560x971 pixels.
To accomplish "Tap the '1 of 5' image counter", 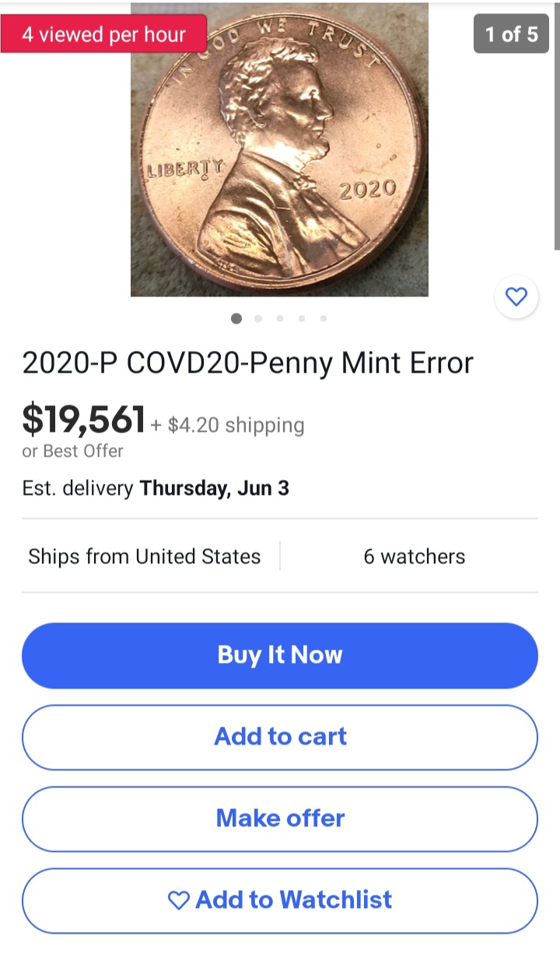I will tap(511, 34).
